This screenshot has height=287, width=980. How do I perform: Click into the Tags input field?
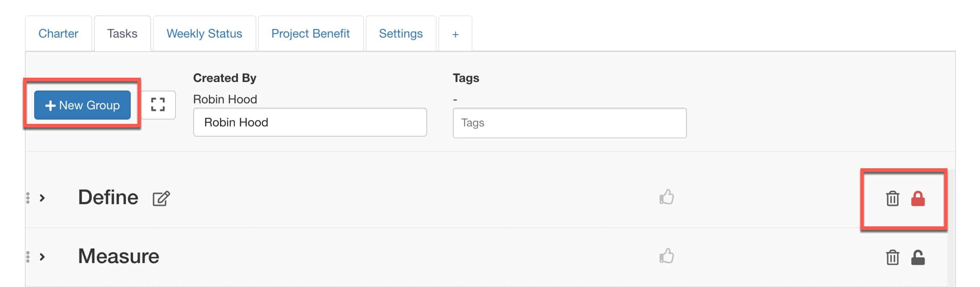[x=569, y=123]
